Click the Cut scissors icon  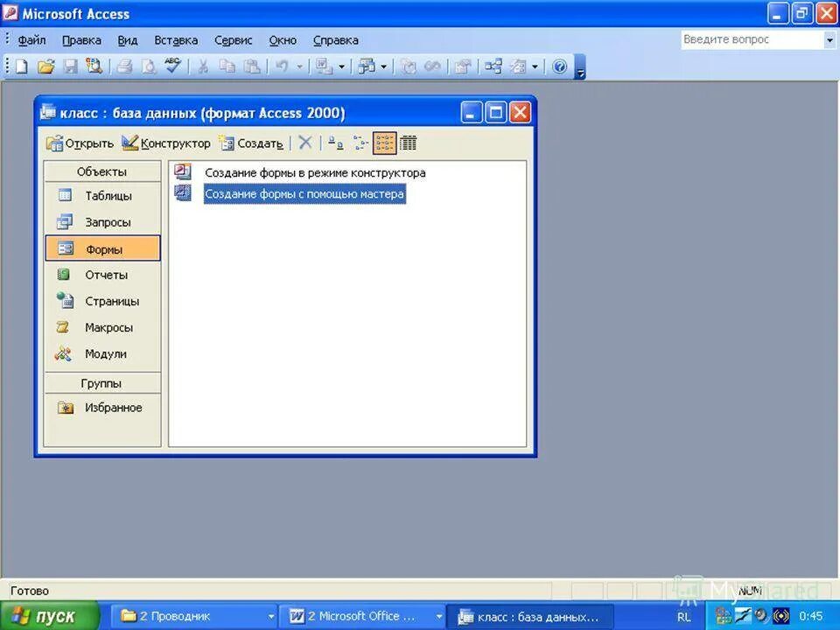[x=203, y=66]
